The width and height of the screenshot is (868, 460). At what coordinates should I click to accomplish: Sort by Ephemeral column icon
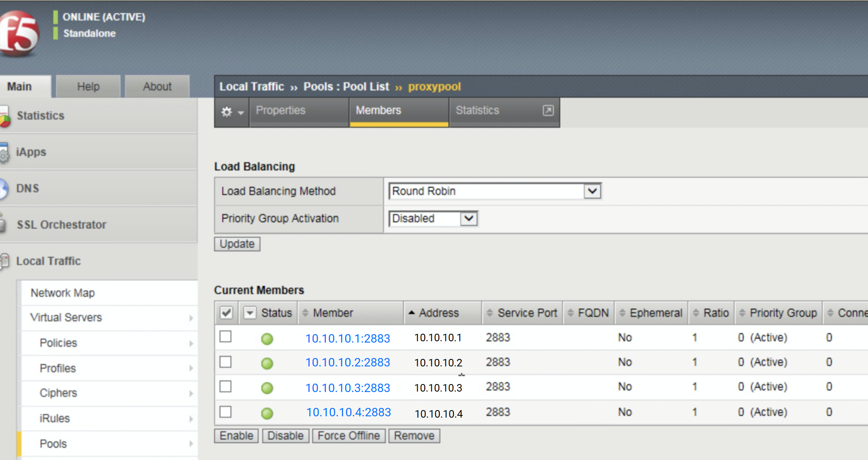pyautogui.click(x=622, y=313)
